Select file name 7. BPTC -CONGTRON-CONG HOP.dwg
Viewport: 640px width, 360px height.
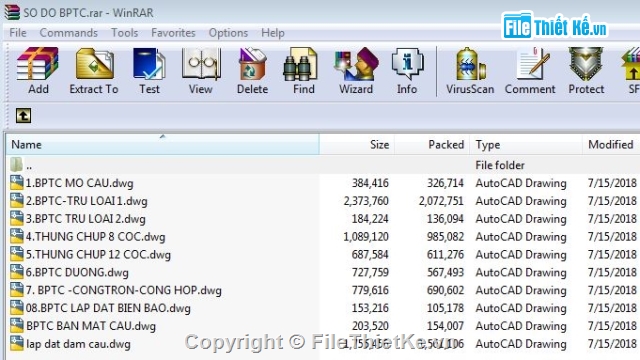(x=124, y=290)
